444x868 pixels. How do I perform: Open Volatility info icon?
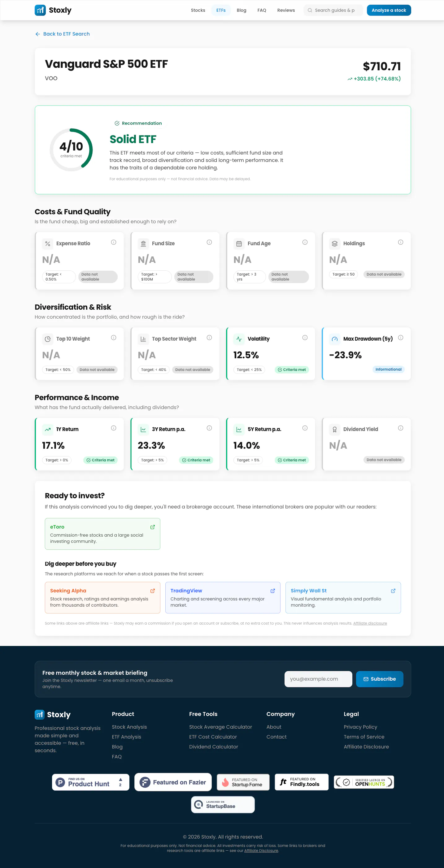(305, 338)
